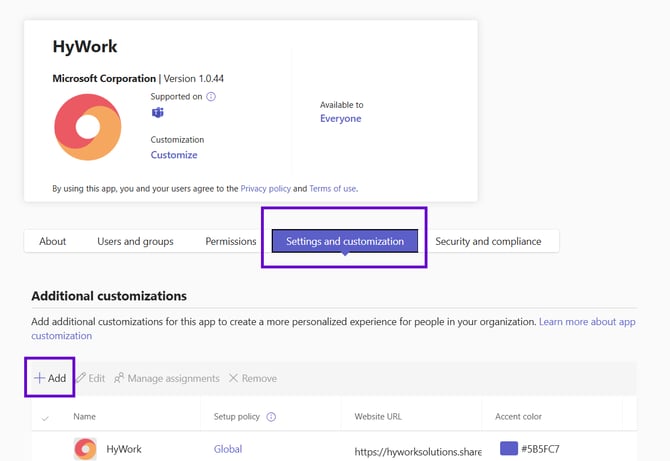The height and width of the screenshot is (461, 670).
Task: Click Edit in the customization toolbar
Action: coord(90,378)
